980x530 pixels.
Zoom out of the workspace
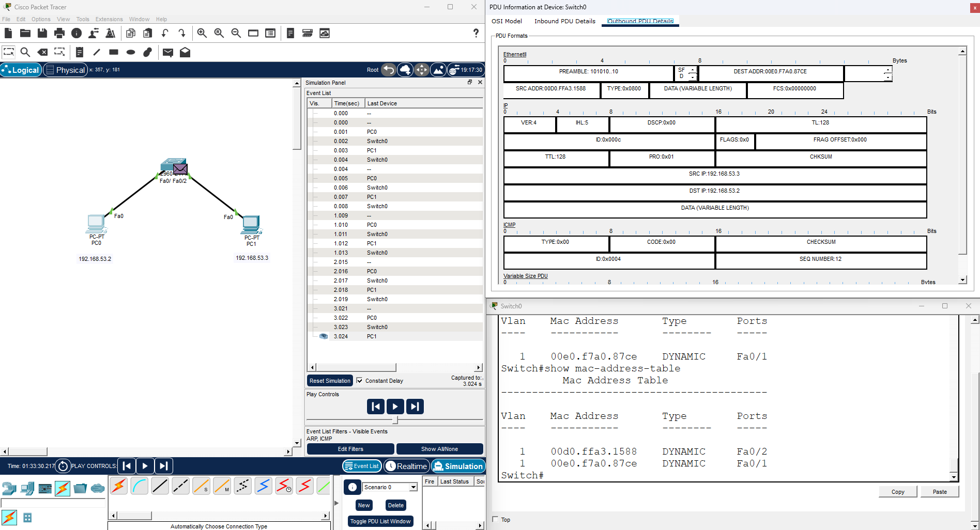click(236, 33)
